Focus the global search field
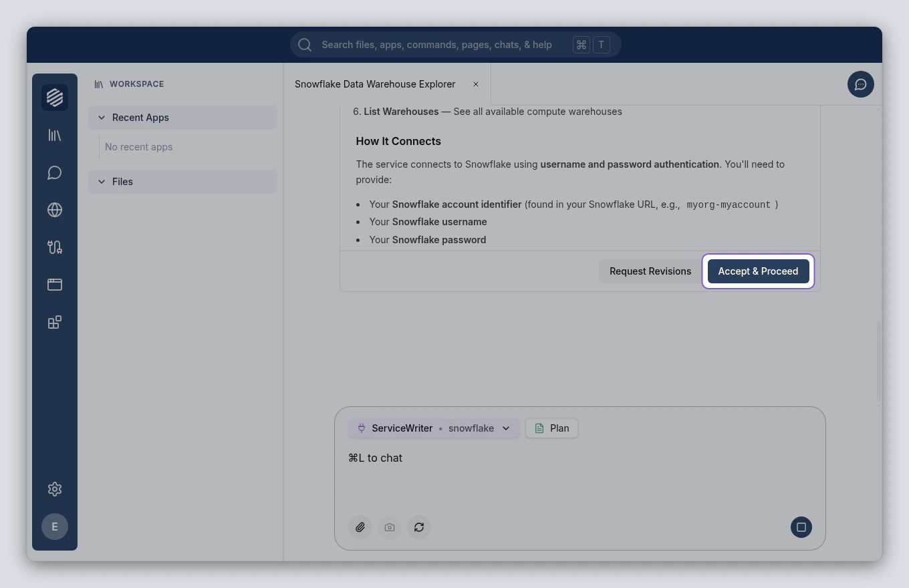The image size is (909, 588). pyautogui.click(x=456, y=45)
